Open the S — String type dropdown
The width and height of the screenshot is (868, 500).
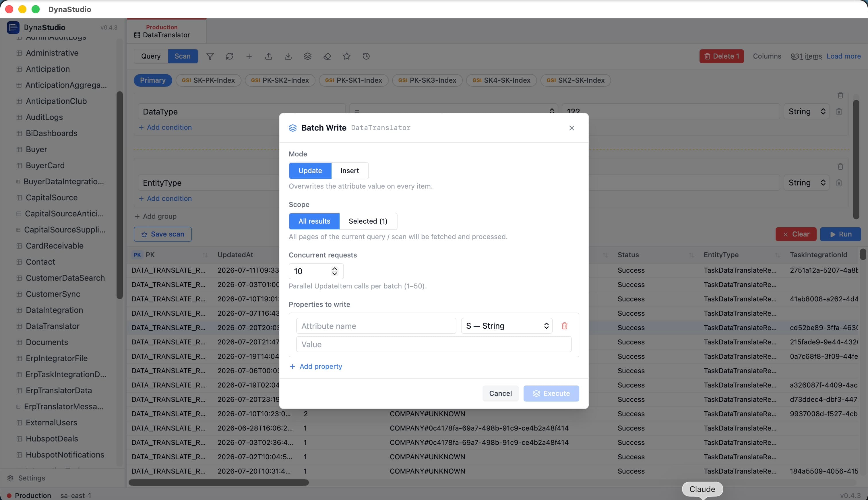(507, 326)
